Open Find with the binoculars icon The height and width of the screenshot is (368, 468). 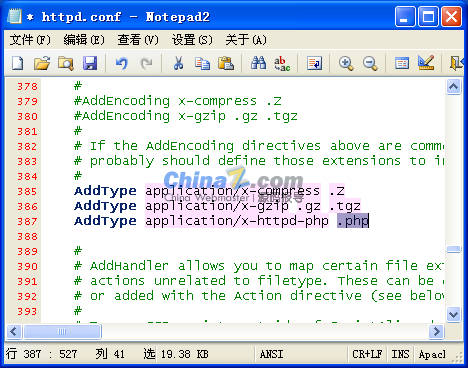pyautogui.click(x=258, y=63)
